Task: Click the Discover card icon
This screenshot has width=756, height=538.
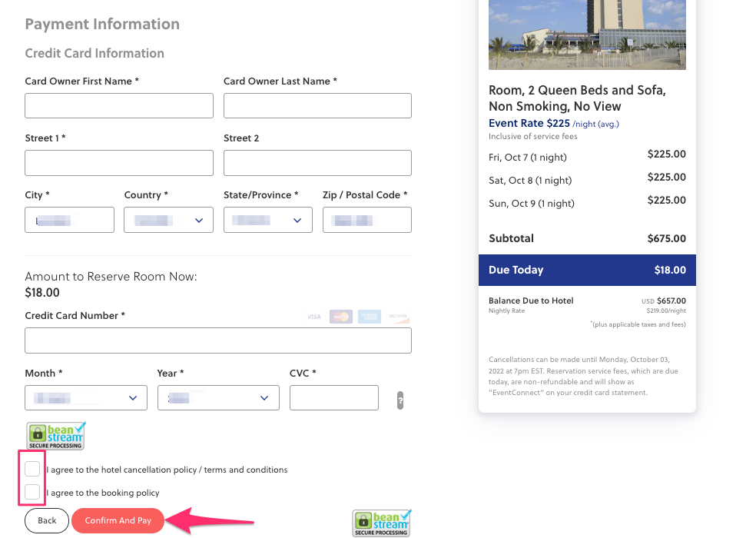Action: point(398,316)
